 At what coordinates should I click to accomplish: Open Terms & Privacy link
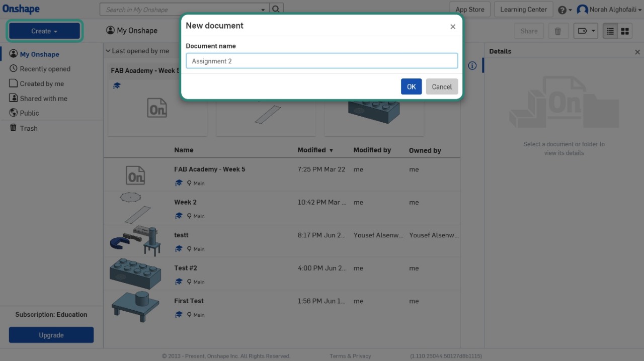pos(350,356)
